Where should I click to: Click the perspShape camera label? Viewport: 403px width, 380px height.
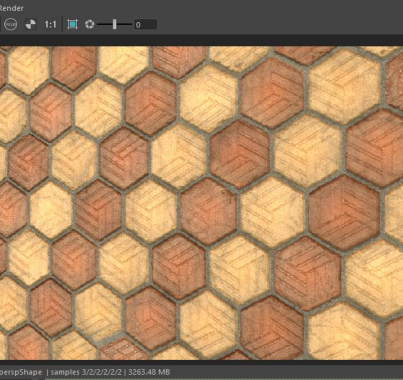coord(21,372)
